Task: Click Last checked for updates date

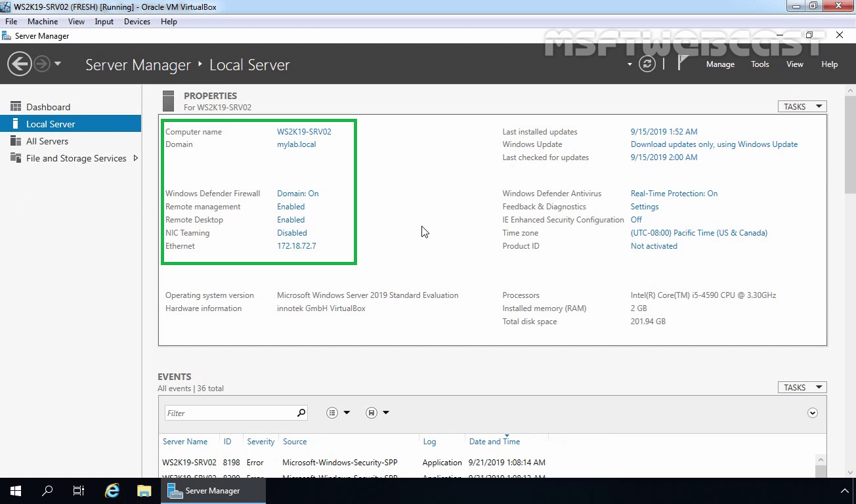Action: pyautogui.click(x=664, y=157)
